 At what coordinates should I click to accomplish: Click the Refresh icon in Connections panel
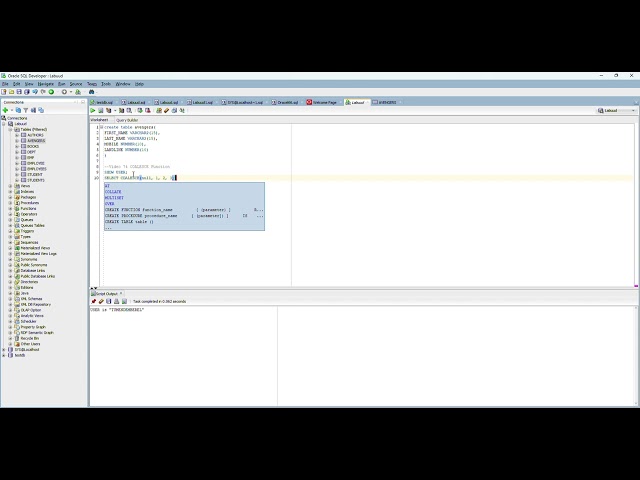[18, 110]
